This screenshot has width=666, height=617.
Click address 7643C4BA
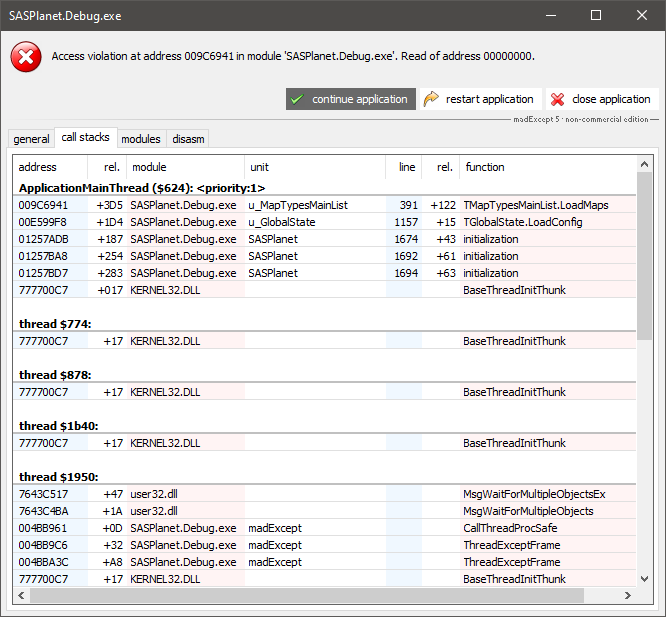[43, 511]
